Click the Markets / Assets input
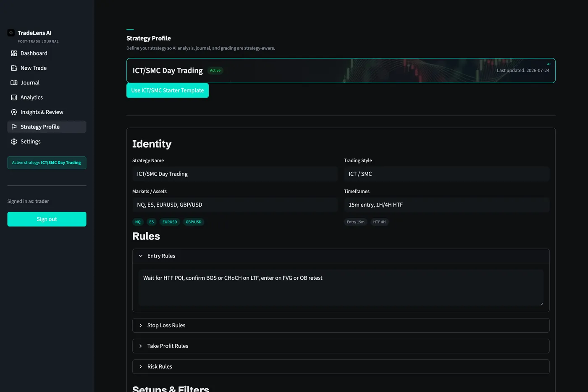This screenshot has width=588, height=392. click(x=235, y=205)
